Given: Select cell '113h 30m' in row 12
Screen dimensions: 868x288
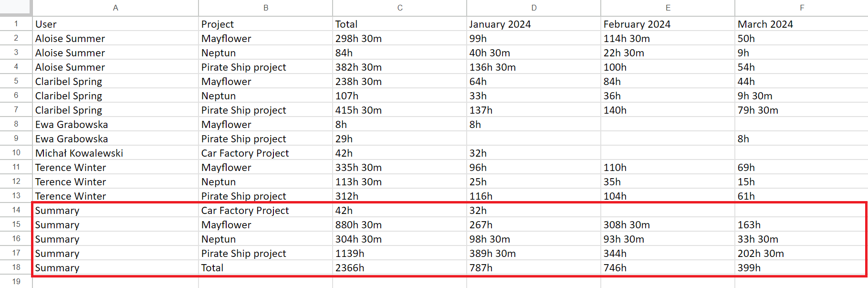Looking at the screenshot, I should pyautogui.click(x=400, y=181).
